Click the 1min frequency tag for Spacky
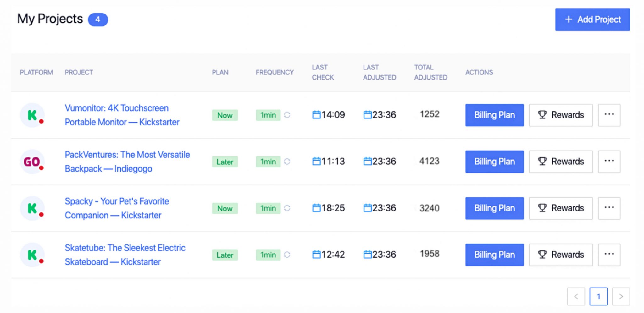644x313 pixels. pyautogui.click(x=268, y=208)
